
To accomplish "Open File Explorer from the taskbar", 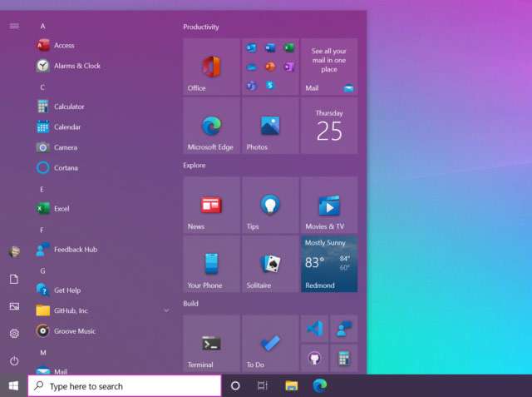I will click(291, 386).
